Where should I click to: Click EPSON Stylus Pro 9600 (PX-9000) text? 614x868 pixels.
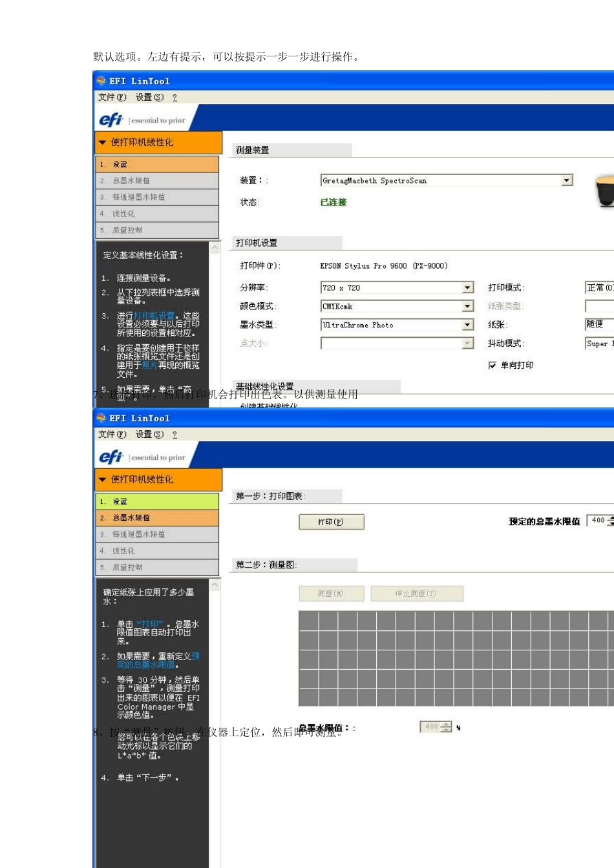[x=384, y=265]
